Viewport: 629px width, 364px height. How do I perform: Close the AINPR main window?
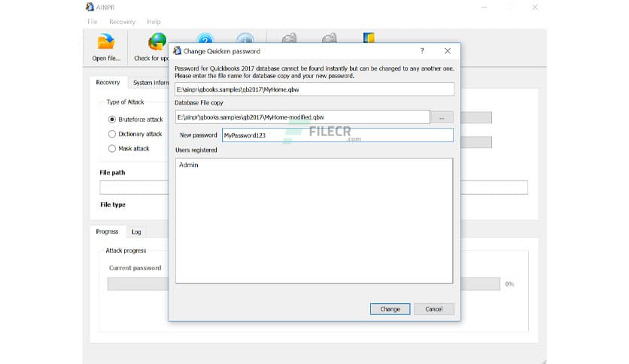(535, 8)
